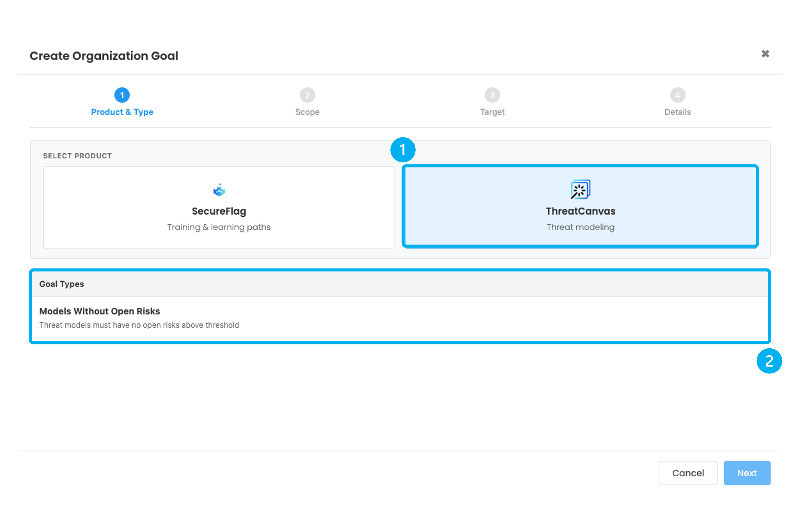Click step 3 circle in wizard
Viewport: 805px width, 532px height.
click(492, 95)
